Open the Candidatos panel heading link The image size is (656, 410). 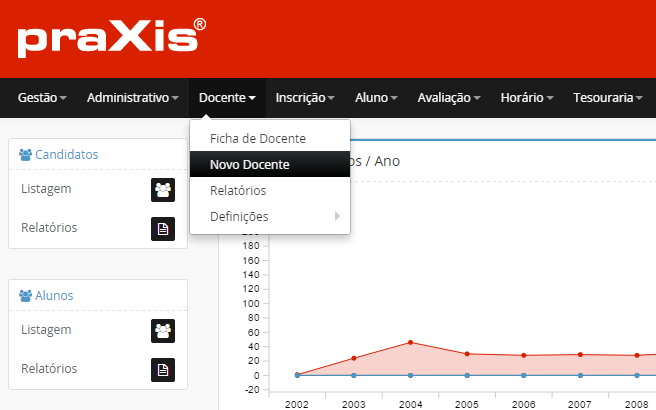[66, 155]
